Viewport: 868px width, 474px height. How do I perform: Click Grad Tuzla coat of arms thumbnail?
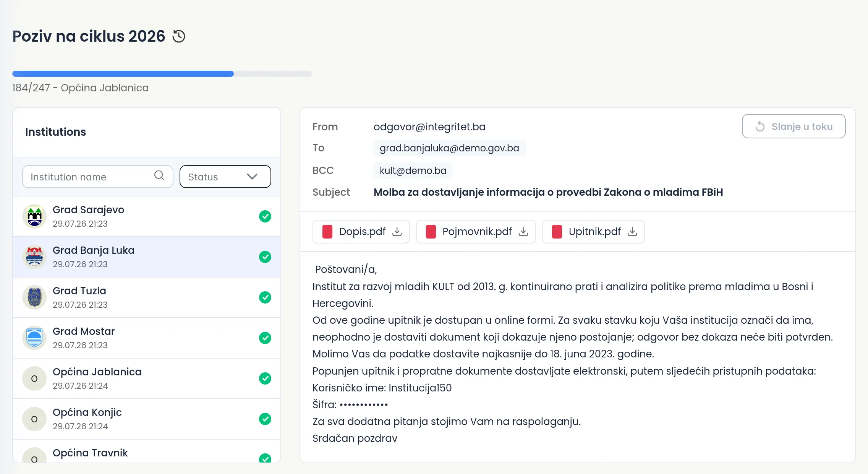click(x=34, y=297)
